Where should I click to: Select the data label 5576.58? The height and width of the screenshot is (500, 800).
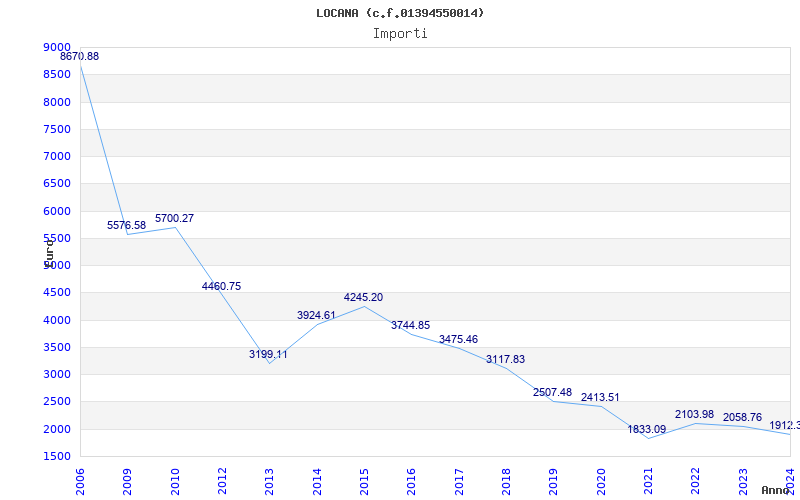127,226
